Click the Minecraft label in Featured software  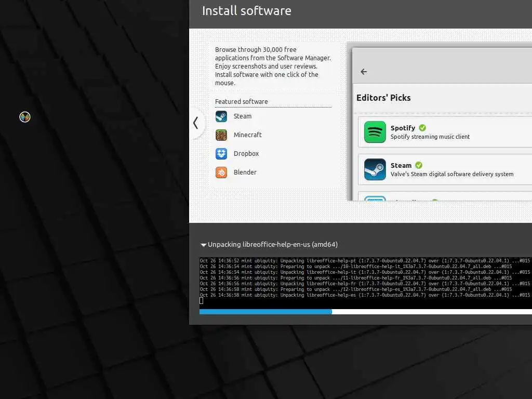coord(248,135)
